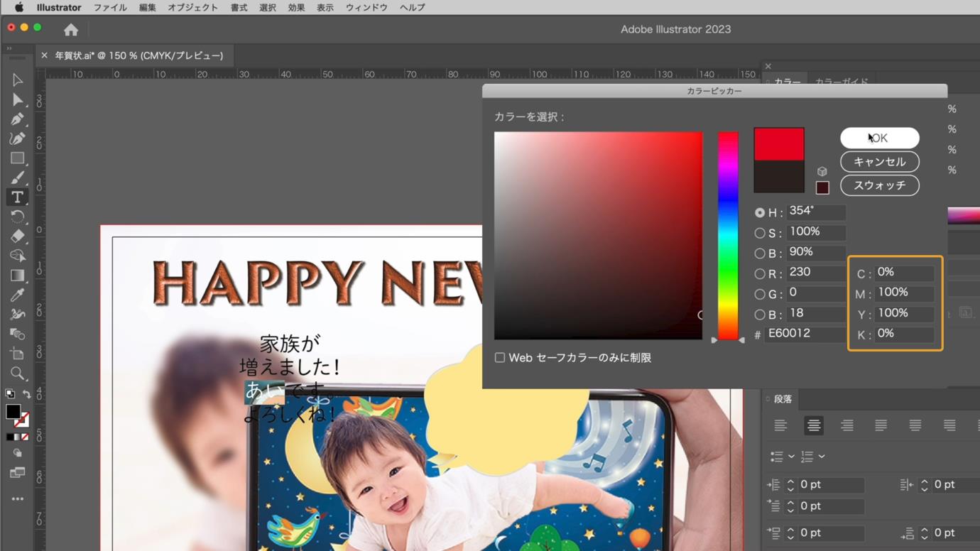Open the 書式 menu

click(239, 8)
